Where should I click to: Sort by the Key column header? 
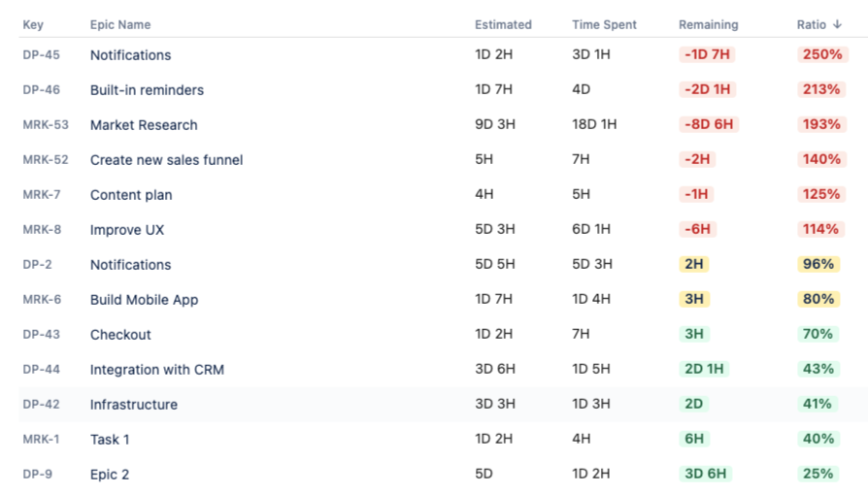[x=33, y=24]
